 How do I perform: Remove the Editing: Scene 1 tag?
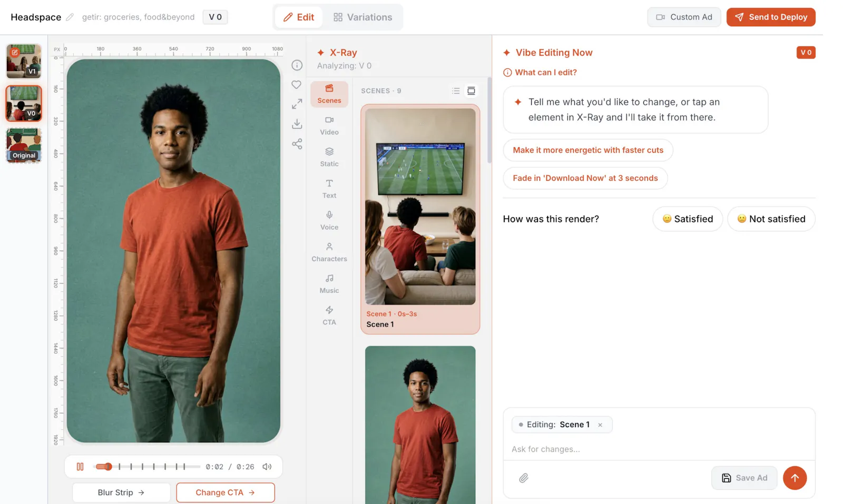tap(600, 425)
